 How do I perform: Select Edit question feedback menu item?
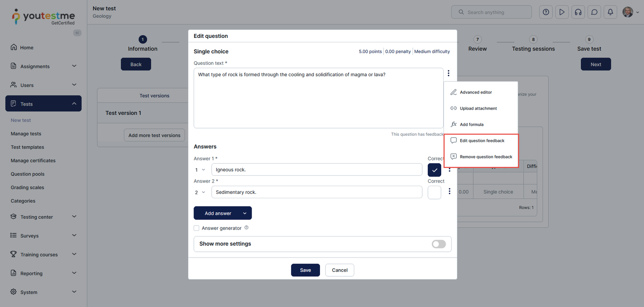point(482,141)
